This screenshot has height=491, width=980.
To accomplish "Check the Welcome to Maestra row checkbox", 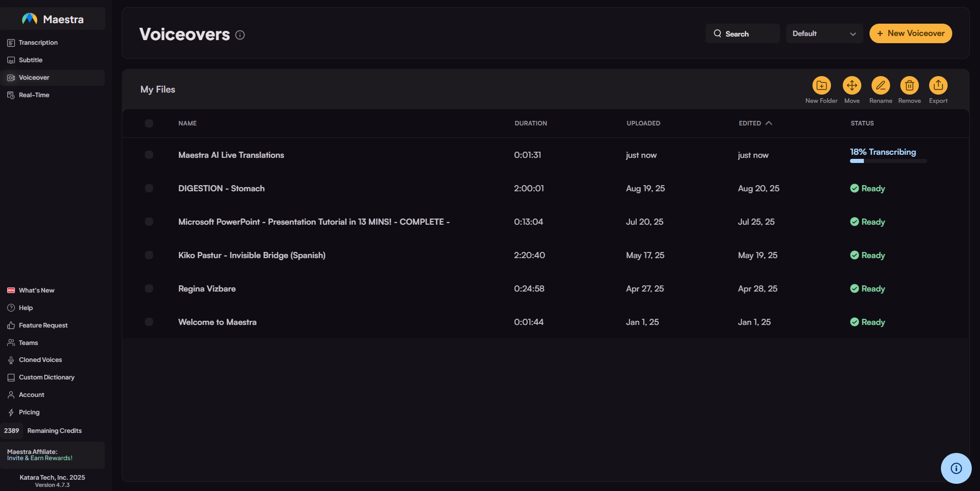I will pyautogui.click(x=149, y=322).
